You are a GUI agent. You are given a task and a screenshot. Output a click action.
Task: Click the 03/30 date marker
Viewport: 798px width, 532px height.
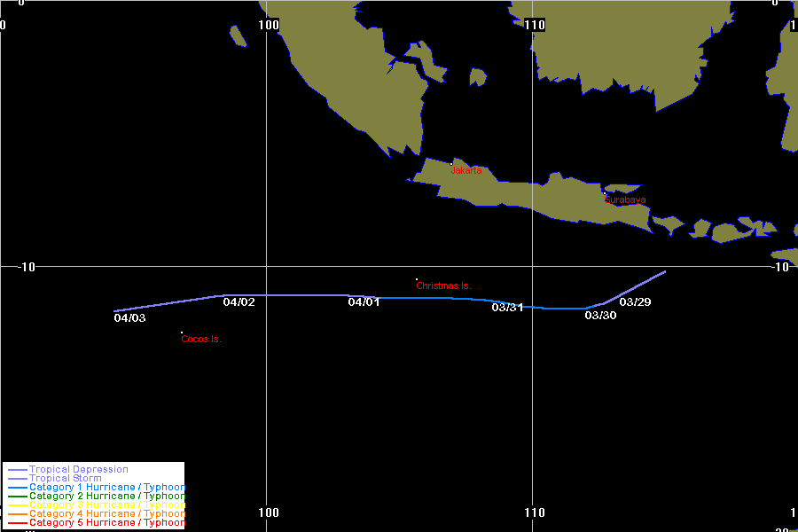click(x=600, y=316)
